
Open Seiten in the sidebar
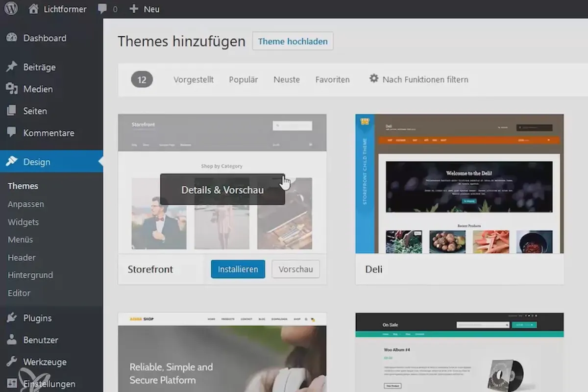coord(35,111)
